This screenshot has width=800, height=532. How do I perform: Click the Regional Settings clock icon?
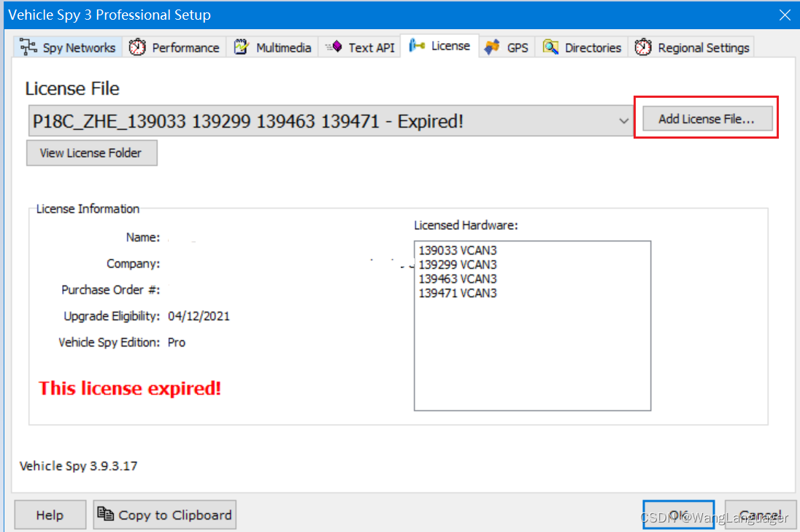coord(643,46)
